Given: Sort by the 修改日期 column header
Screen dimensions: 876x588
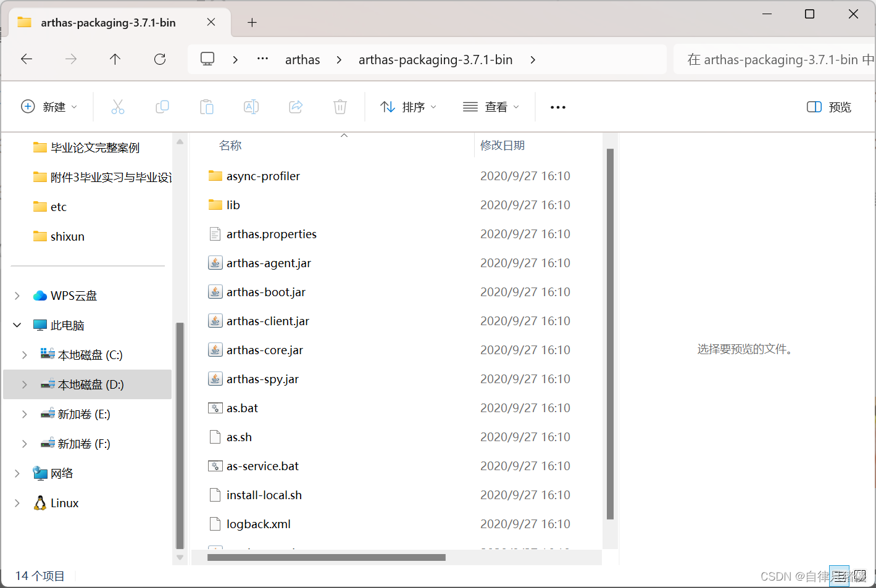Looking at the screenshot, I should tap(503, 145).
